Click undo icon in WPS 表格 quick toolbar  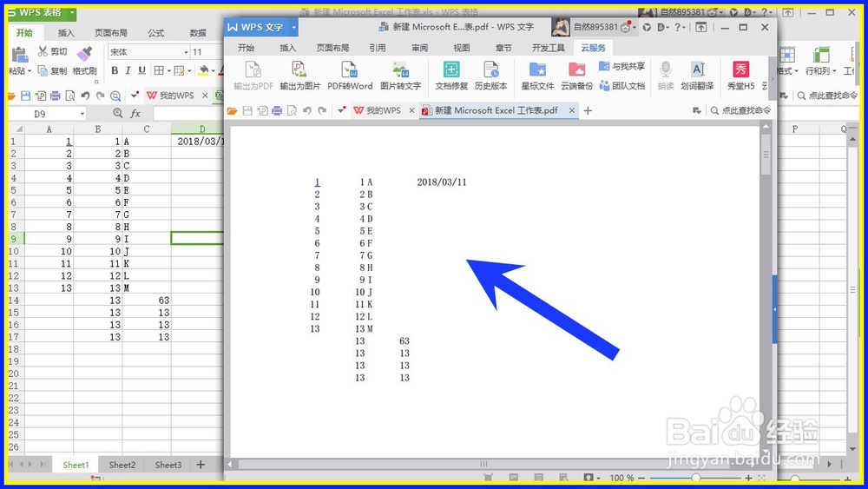coord(85,96)
